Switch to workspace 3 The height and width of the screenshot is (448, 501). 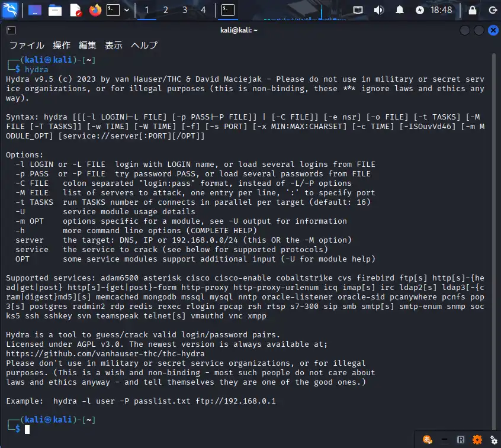click(x=185, y=10)
